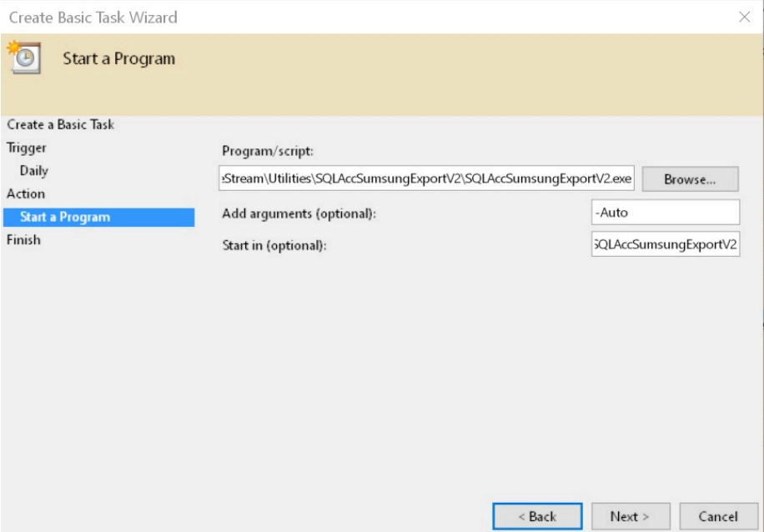Screen dimensions: 764x532
Task: Close the Create Basic Task Wizard window
Action: pyautogui.click(x=744, y=17)
